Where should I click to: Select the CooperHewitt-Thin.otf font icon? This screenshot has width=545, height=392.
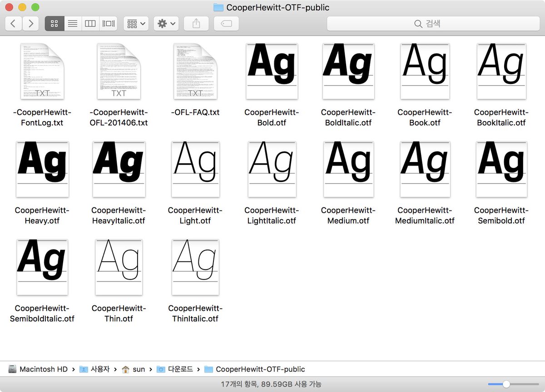[x=119, y=267]
